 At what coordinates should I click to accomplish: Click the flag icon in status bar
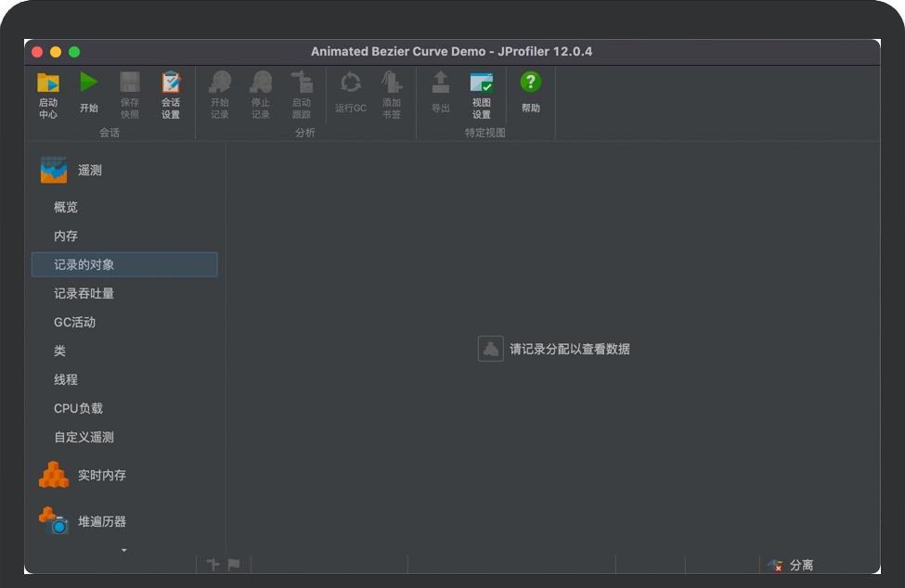pos(234,565)
